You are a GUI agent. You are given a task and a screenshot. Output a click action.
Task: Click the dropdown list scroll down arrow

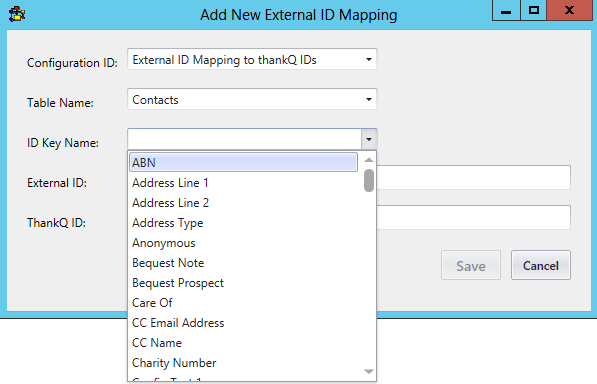[x=369, y=371]
